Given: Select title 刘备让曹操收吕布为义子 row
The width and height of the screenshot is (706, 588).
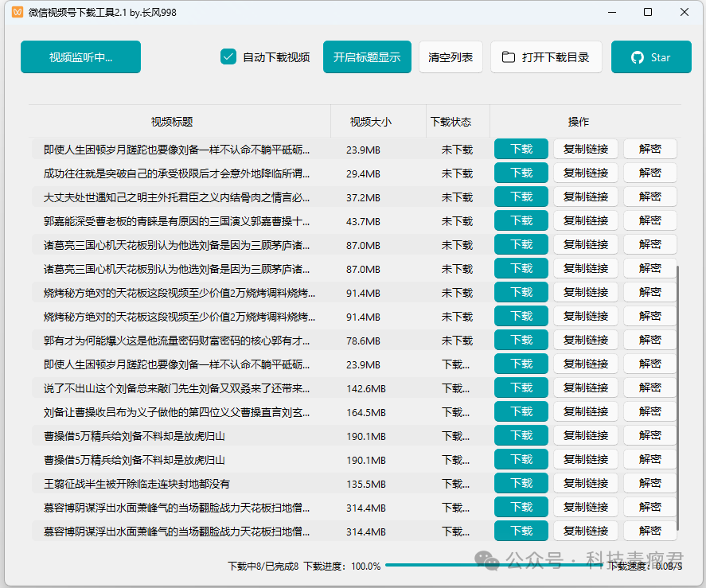Looking at the screenshot, I should pyautogui.click(x=177, y=412).
